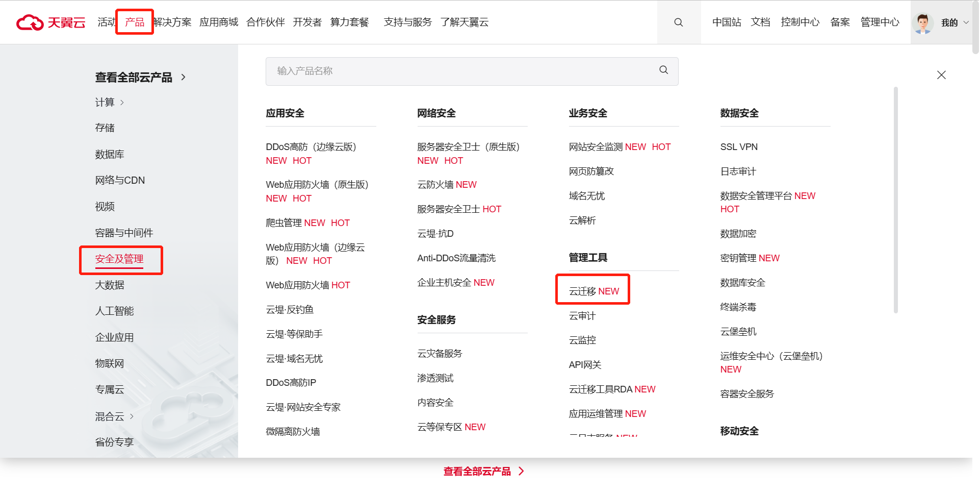This screenshot has width=980, height=494.
Task: Expand the 混合云 category arrow
Action: tap(132, 416)
